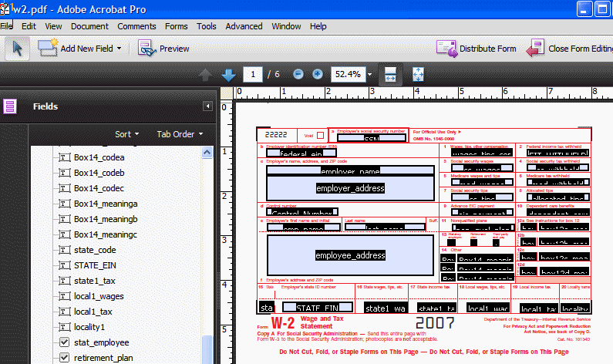Click the 52.4% zoom level field

348,74
